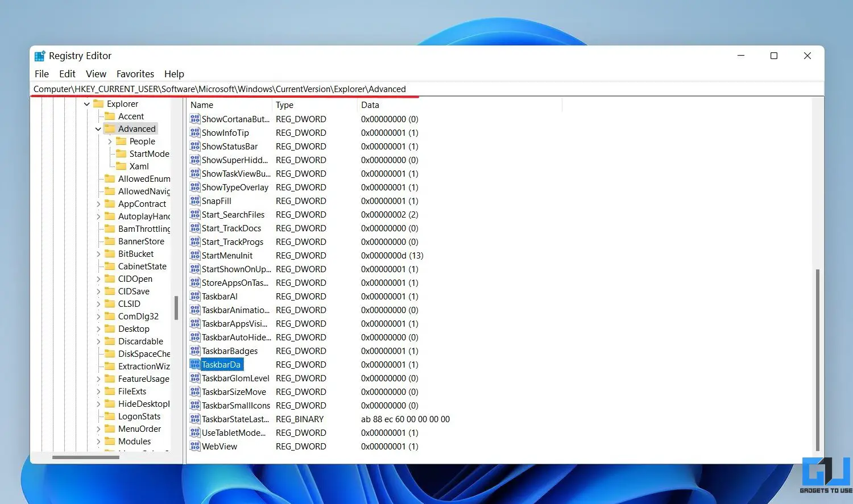Click the UseTabletMode... value icon
Viewport: 853px width, 504px height.
point(195,432)
